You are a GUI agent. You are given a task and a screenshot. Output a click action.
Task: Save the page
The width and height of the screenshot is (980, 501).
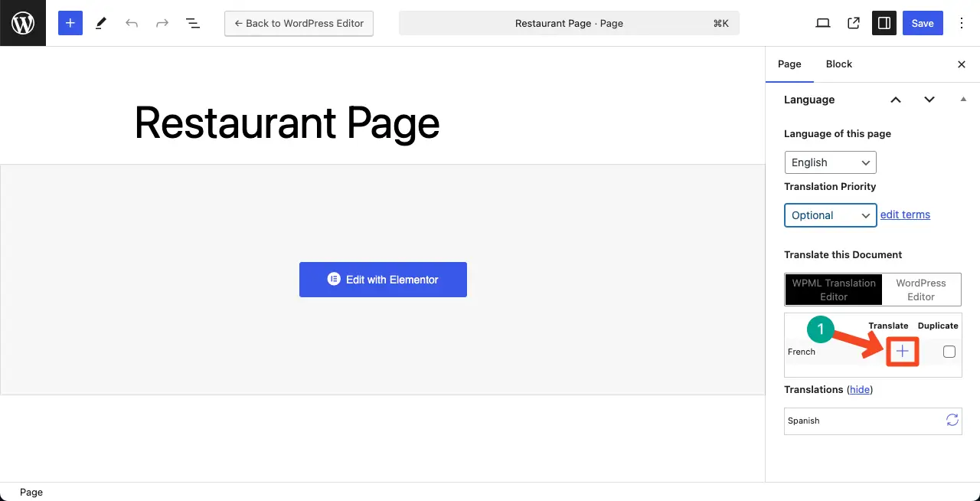coord(923,23)
